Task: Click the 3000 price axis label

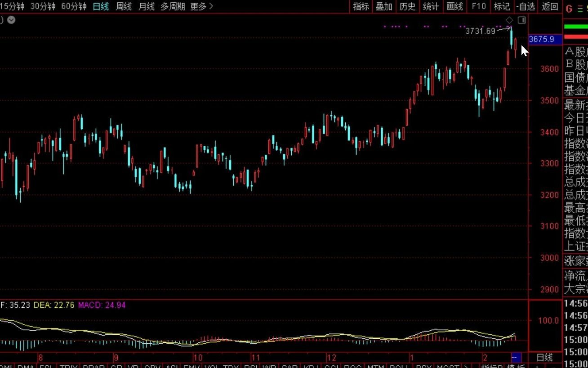Action: [x=550, y=258]
